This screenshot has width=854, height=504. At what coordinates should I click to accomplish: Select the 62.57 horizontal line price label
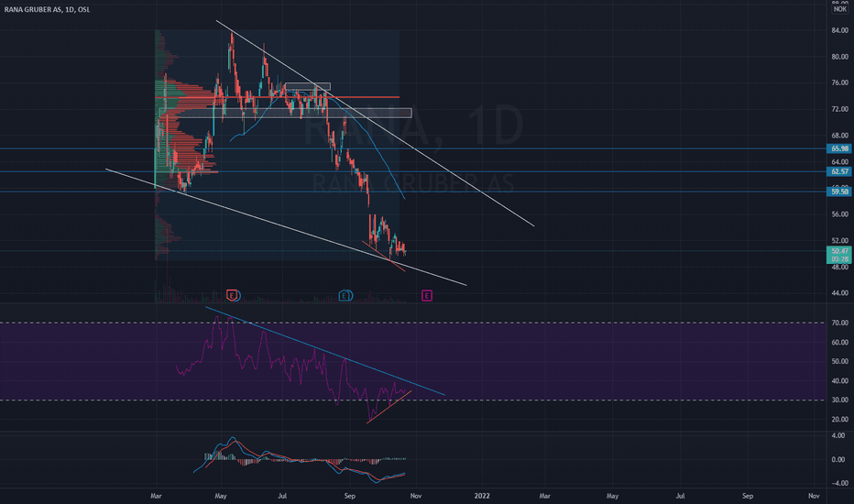[839, 171]
